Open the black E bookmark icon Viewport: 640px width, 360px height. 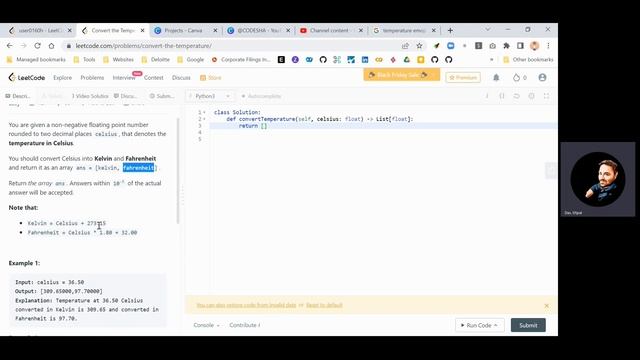[x=281, y=60]
